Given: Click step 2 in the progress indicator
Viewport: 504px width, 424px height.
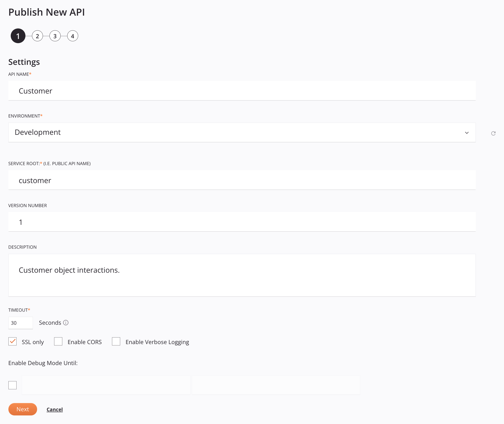Looking at the screenshot, I should click(x=37, y=36).
